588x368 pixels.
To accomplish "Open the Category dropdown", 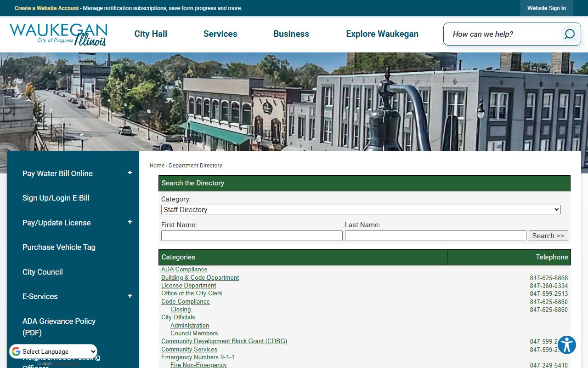I will pyautogui.click(x=361, y=210).
